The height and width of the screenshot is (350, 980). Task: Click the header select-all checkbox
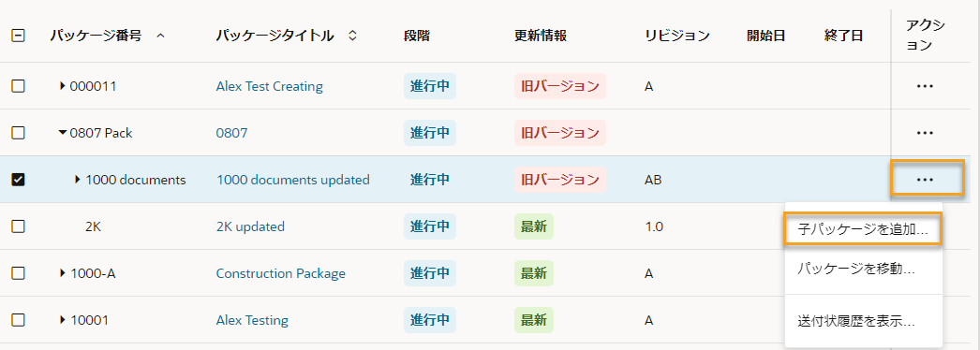tap(19, 36)
